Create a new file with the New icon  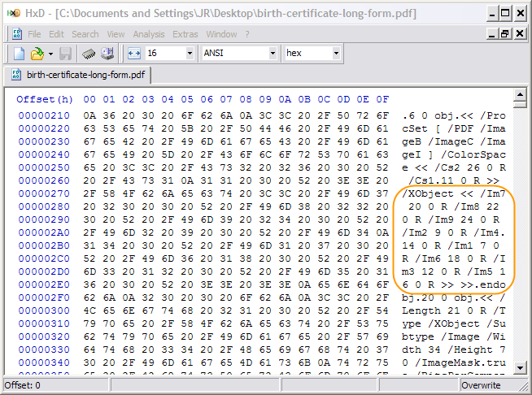click(x=19, y=54)
